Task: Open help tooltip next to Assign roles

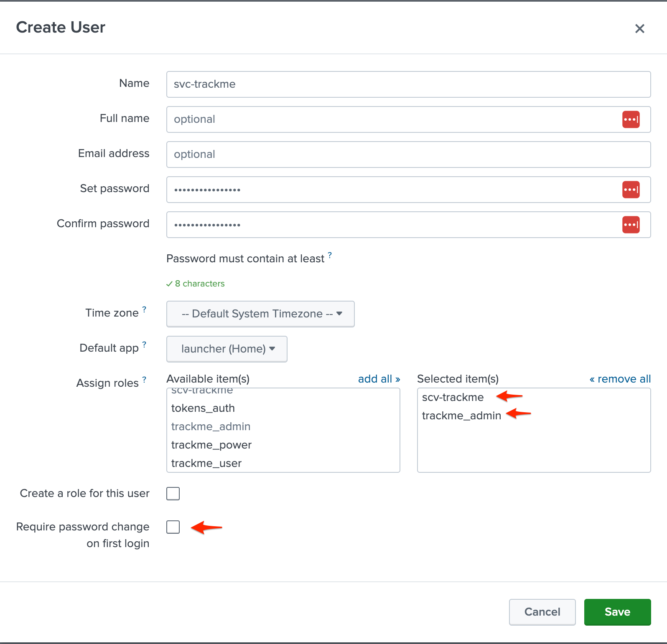Action: click(144, 380)
